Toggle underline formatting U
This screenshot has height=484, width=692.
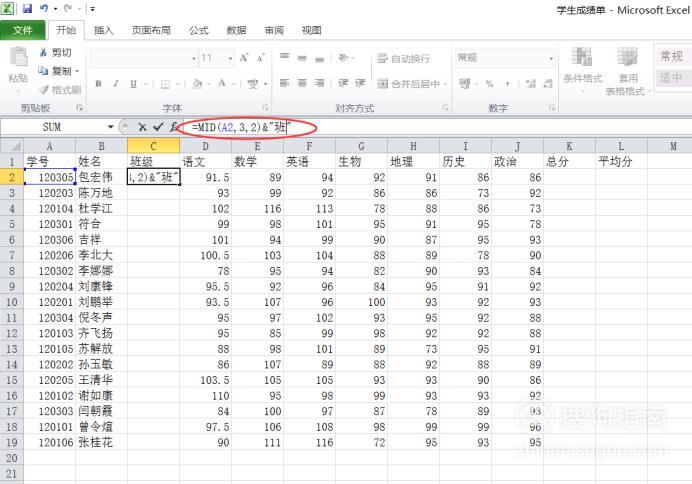(133, 83)
